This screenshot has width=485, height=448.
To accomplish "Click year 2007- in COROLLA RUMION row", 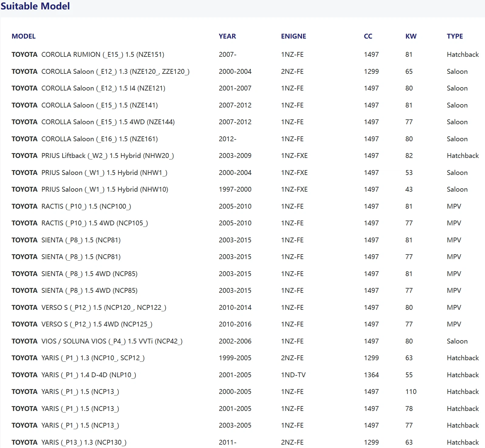I will (227, 55).
